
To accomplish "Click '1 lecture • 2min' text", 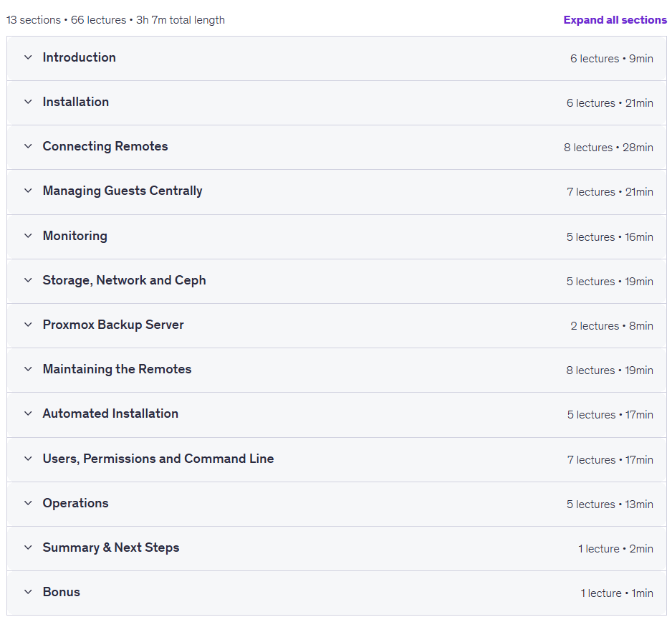I will point(616,549).
